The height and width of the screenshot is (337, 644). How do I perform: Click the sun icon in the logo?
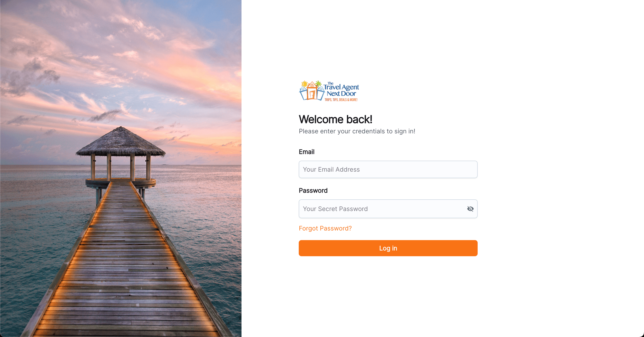tap(304, 84)
